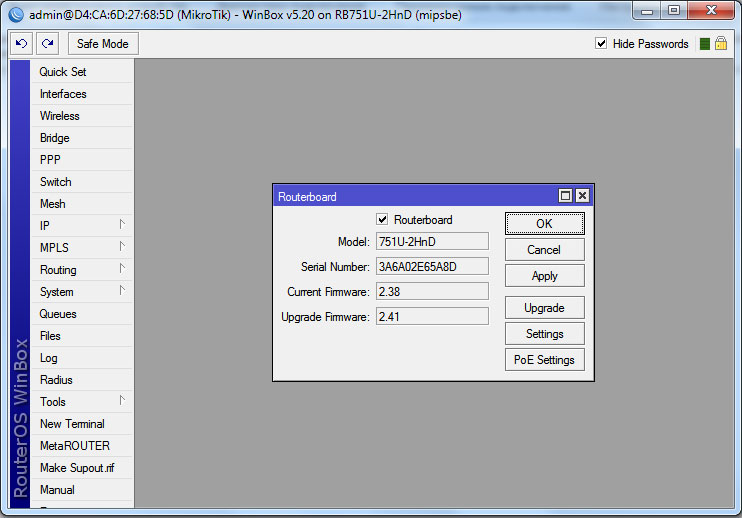Click the green status indicator square

(705, 44)
